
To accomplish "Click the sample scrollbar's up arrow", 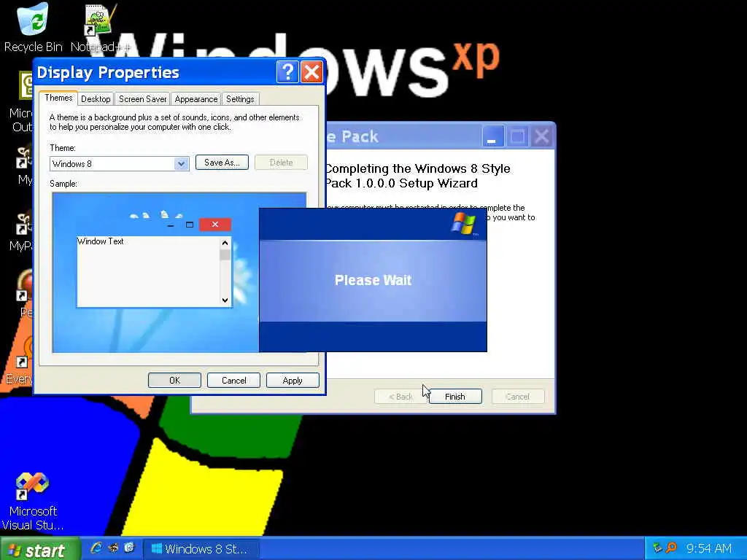I will point(225,243).
